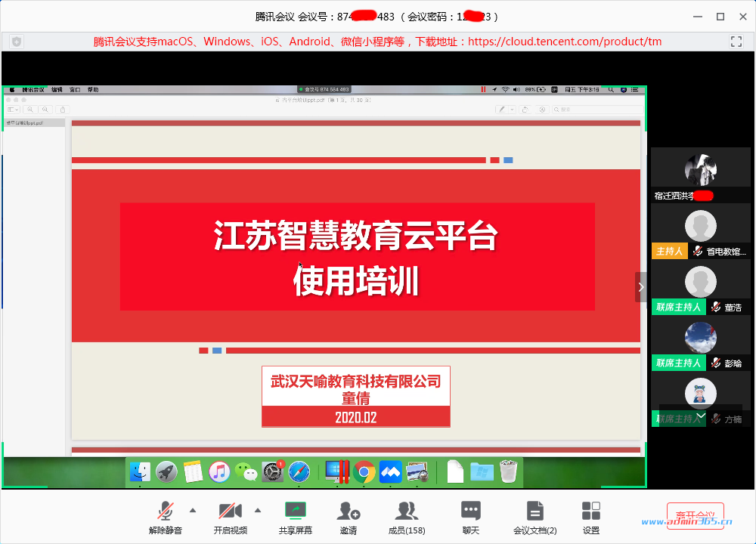Open Preview app icon in dock
The image size is (756, 544).
point(417,471)
